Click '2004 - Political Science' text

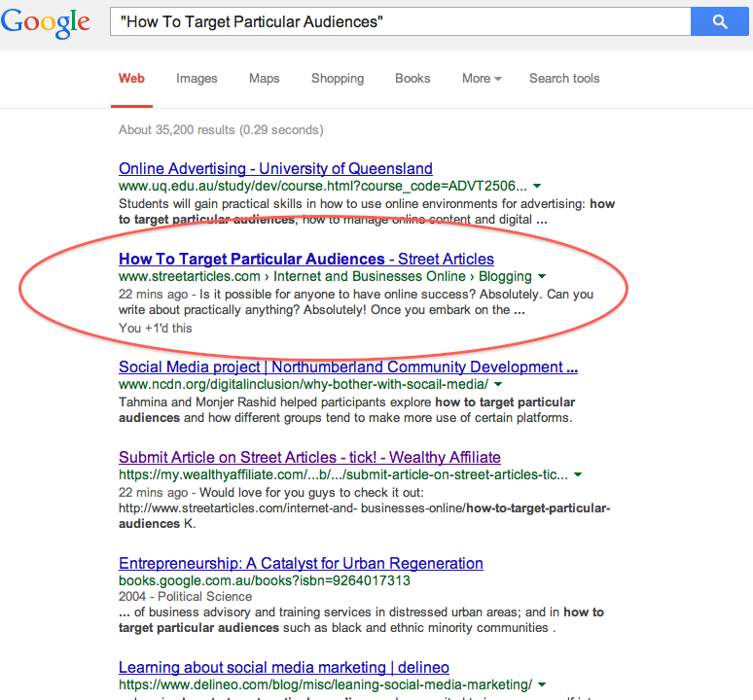pos(186,596)
